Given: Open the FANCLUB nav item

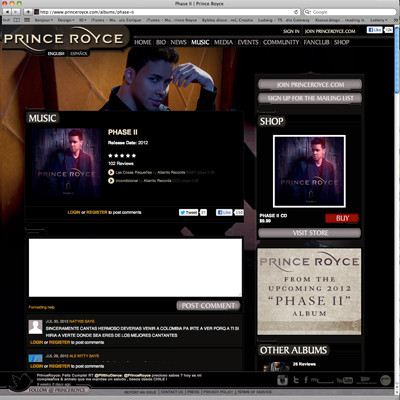Looking at the screenshot, I should tap(316, 42).
